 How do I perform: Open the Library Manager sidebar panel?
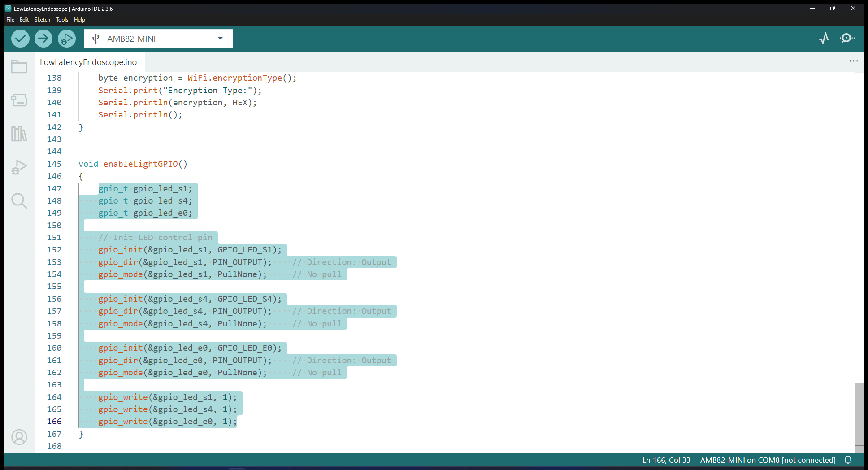(19, 134)
